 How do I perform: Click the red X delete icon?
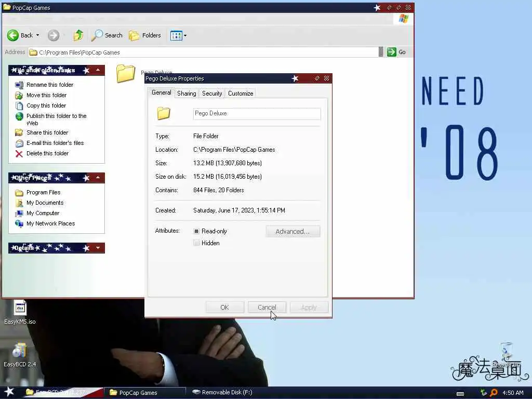19,154
